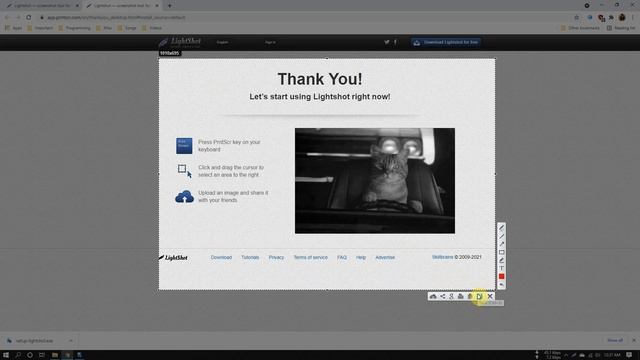Open Lightshot Facebook page icon

[395, 42]
